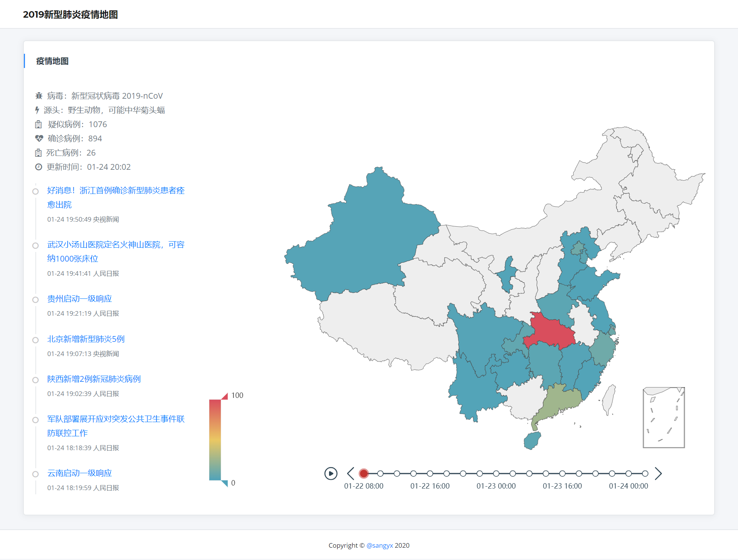The image size is (738, 560).
Task: Open the 云南启动一级响应 news link
Action: point(79,473)
